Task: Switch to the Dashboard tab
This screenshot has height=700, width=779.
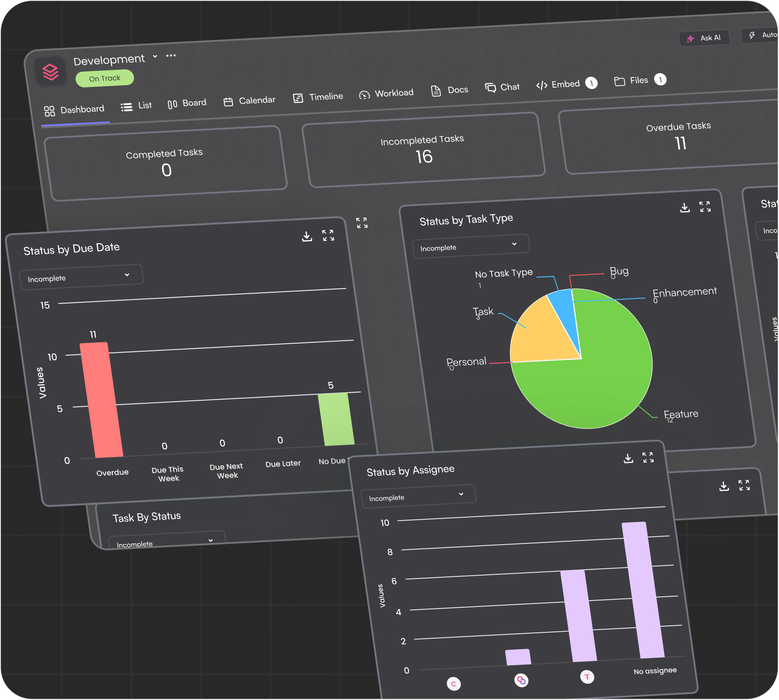Action: (75, 110)
